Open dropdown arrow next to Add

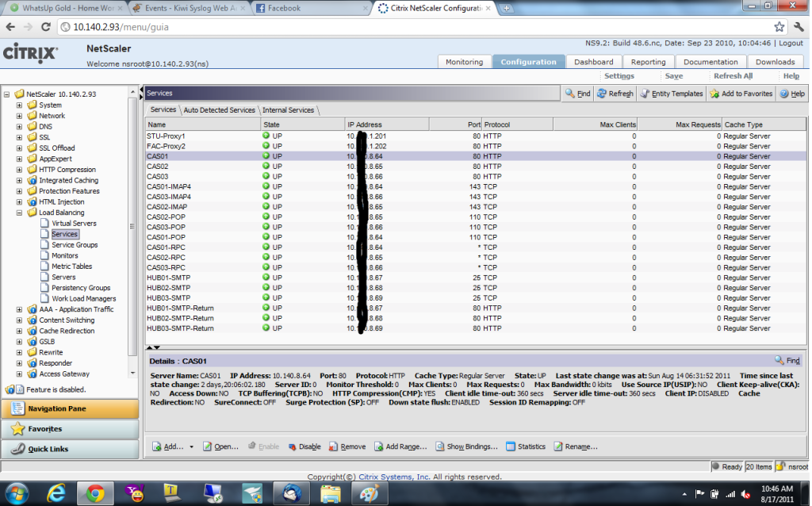coord(192,447)
